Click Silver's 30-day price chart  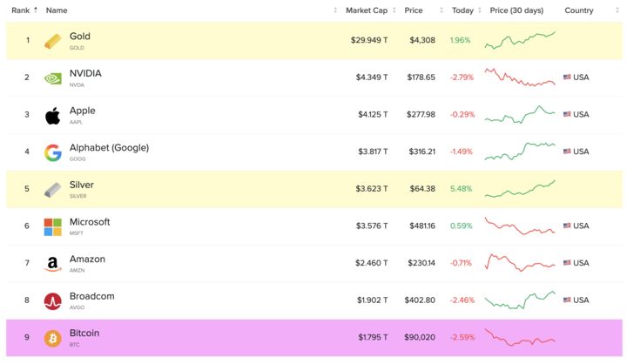click(x=520, y=189)
